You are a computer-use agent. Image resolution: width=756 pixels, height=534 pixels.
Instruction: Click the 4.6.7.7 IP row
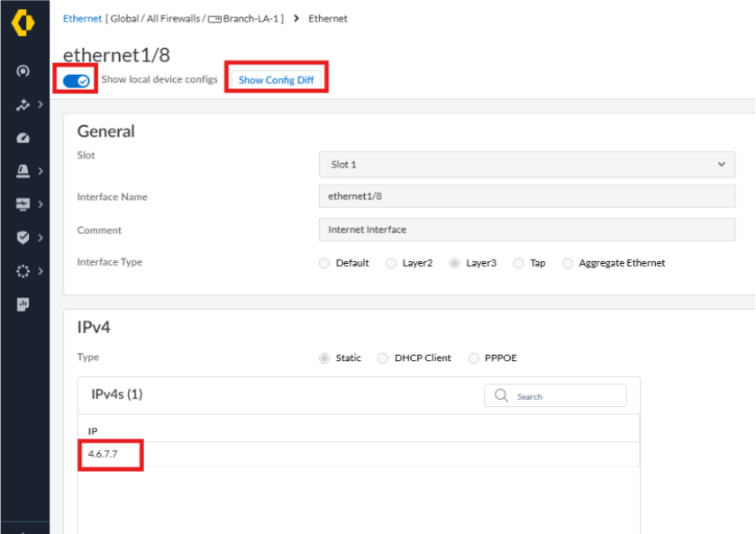pyautogui.click(x=359, y=454)
